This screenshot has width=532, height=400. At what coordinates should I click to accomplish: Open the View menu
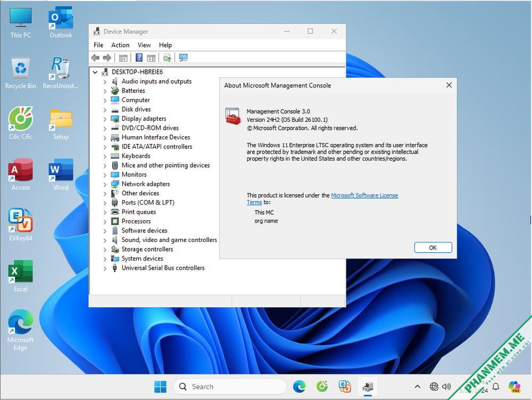(x=144, y=45)
